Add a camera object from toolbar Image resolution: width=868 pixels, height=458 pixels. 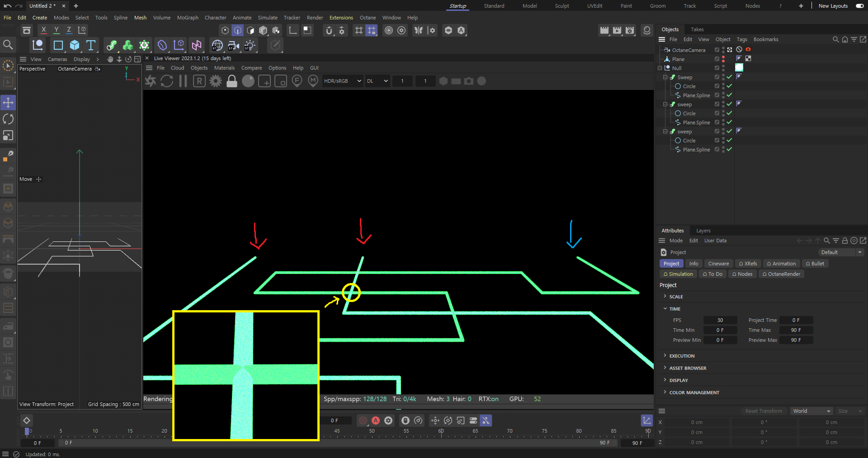click(x=233, y=45)
